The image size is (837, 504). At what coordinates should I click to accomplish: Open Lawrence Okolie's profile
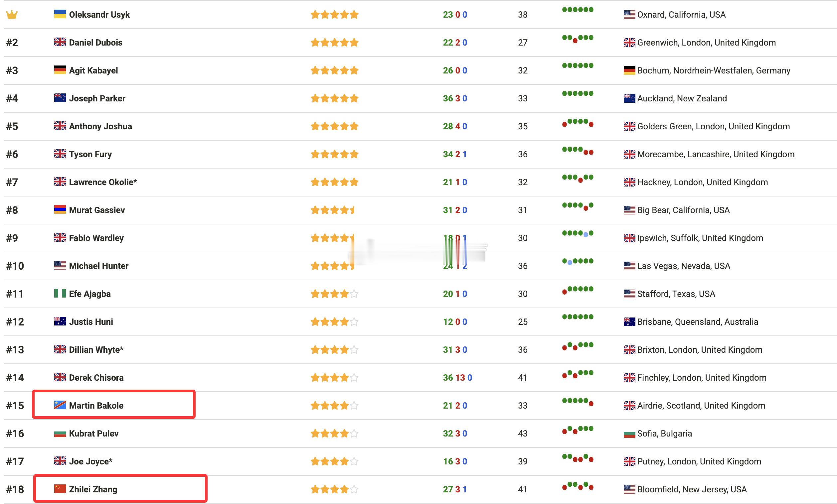click(103, 182)
